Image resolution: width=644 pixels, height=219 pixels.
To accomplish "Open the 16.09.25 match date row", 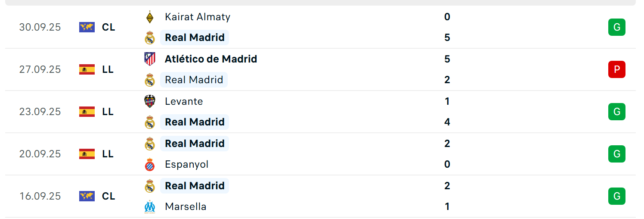I will point(320,196).
